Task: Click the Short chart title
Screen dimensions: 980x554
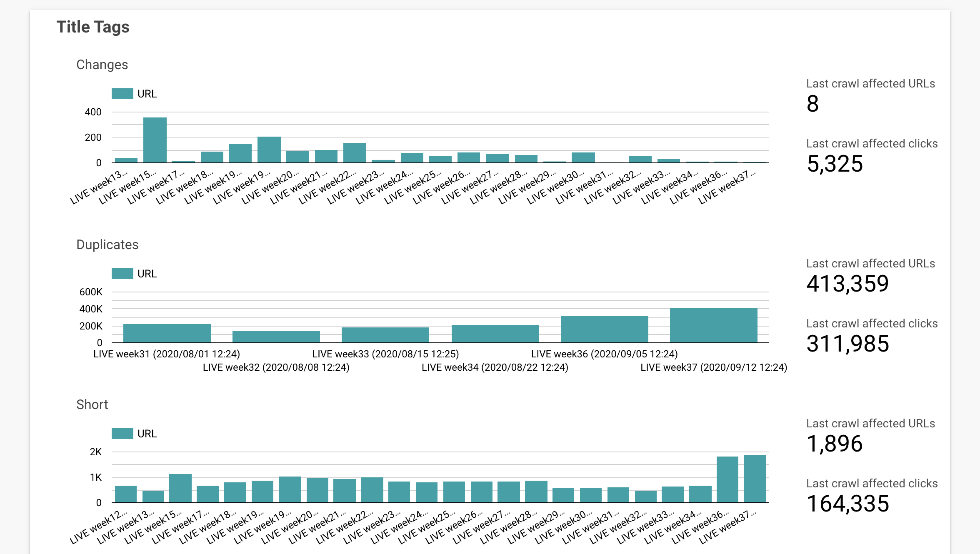Action: point(92,404)
